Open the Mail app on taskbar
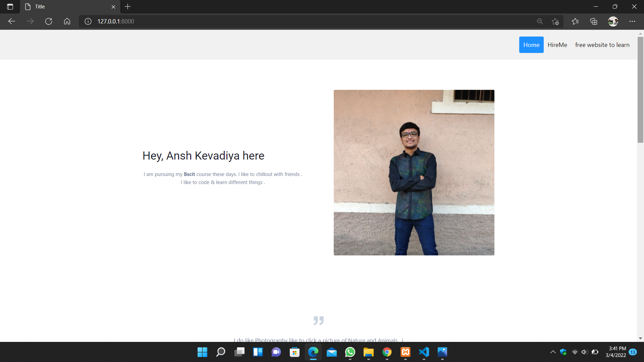The height and width of the screenshot is (362, 644). [332, 352]
